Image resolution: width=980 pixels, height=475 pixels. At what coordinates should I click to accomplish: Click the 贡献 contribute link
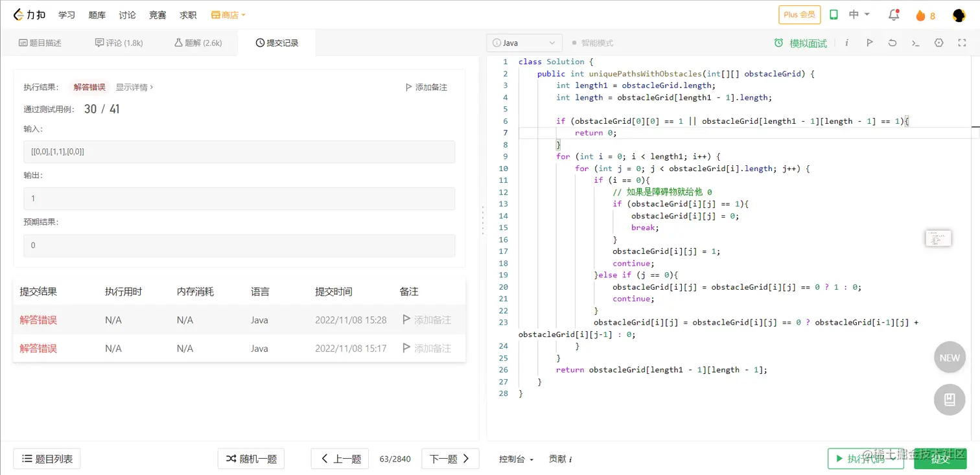click(x=560, y=459)
